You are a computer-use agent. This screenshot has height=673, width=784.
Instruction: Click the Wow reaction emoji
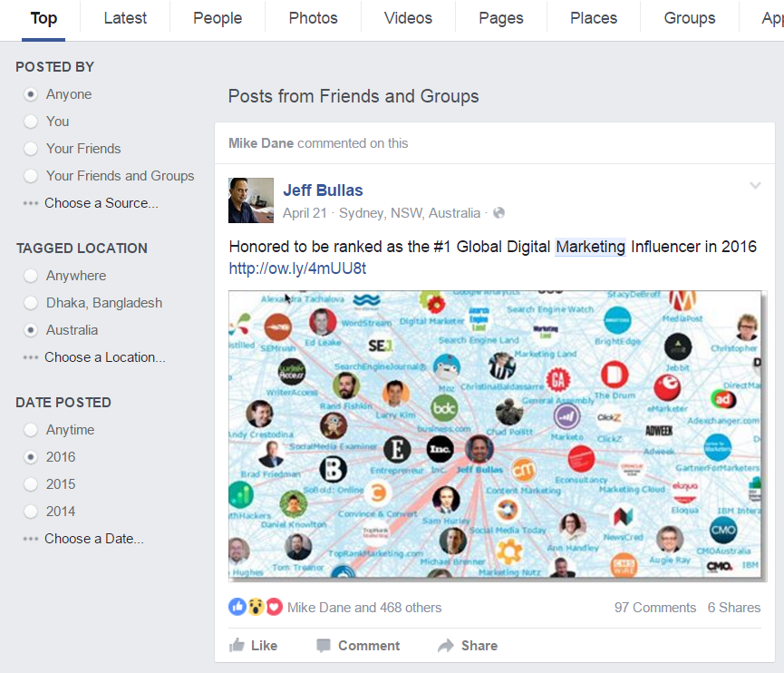pos(256,608)
